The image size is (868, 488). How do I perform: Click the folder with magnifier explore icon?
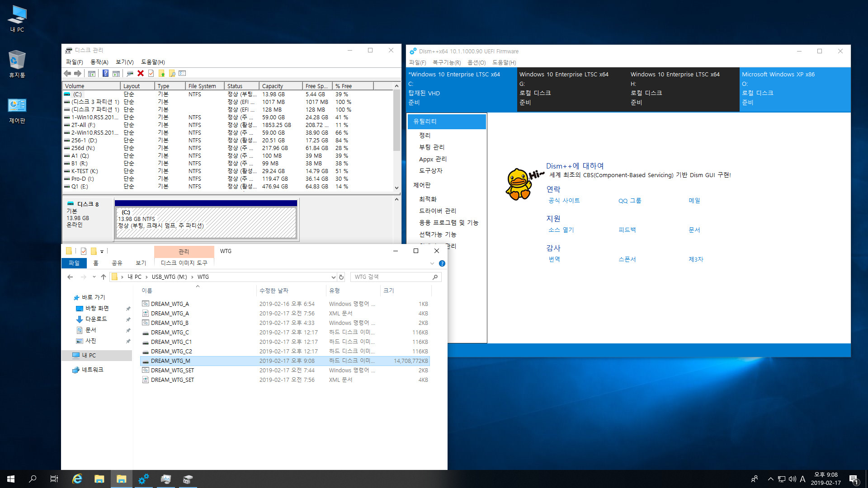[x=172, y=74]
